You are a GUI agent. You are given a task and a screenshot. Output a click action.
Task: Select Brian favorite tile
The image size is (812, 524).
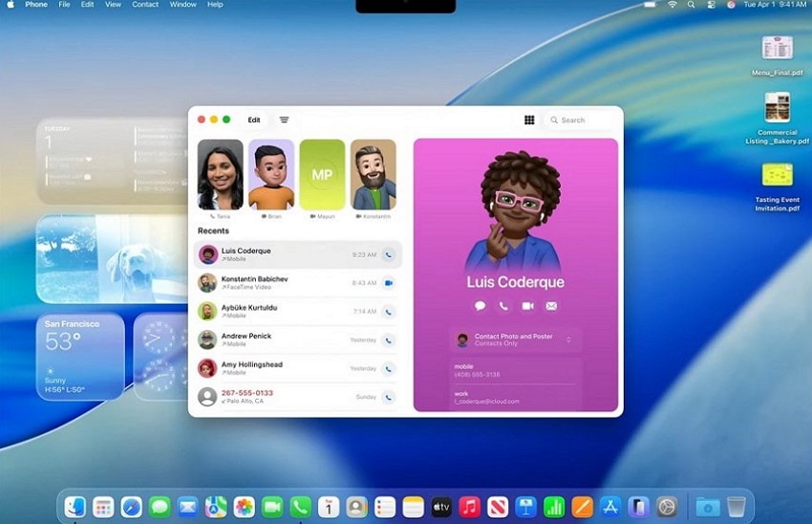click(x=271, y=175)
